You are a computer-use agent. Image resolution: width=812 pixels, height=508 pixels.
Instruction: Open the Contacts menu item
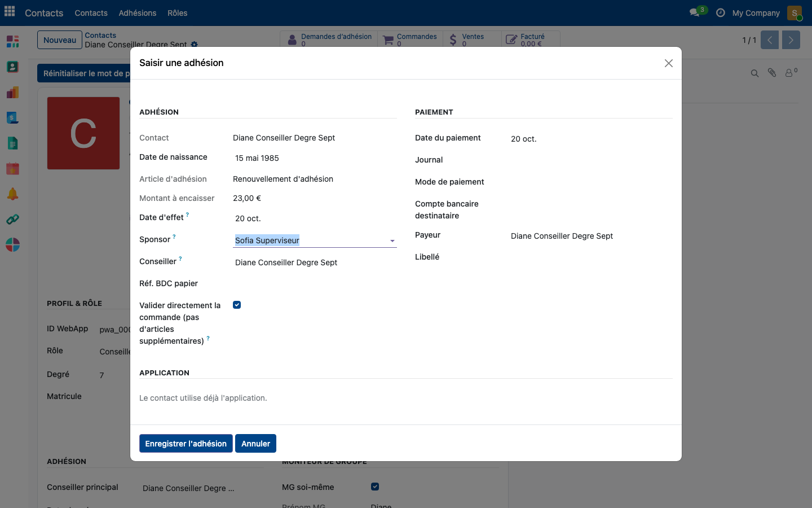pyautogui.click(x=91, y=13)
